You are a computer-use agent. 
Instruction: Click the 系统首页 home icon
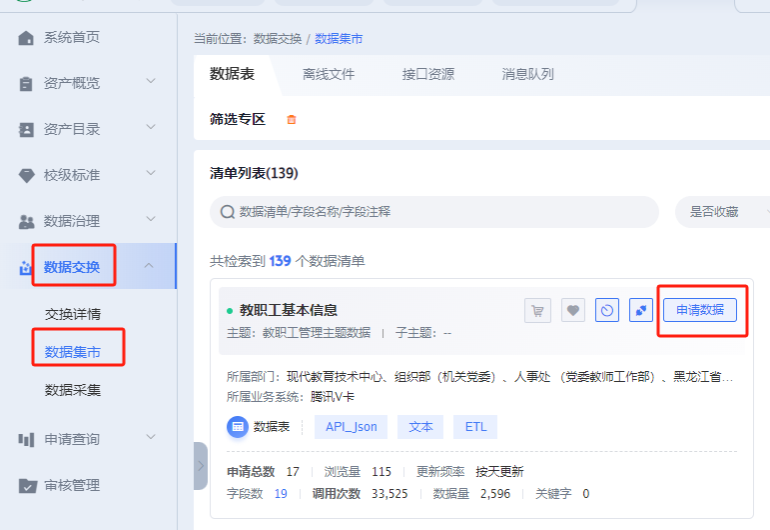tap(26, 38)
